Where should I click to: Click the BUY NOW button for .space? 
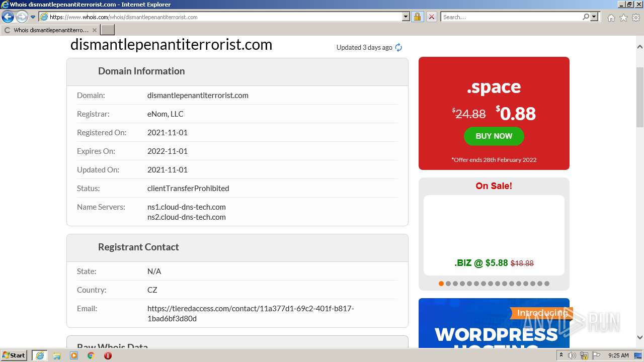coord(494,136)
